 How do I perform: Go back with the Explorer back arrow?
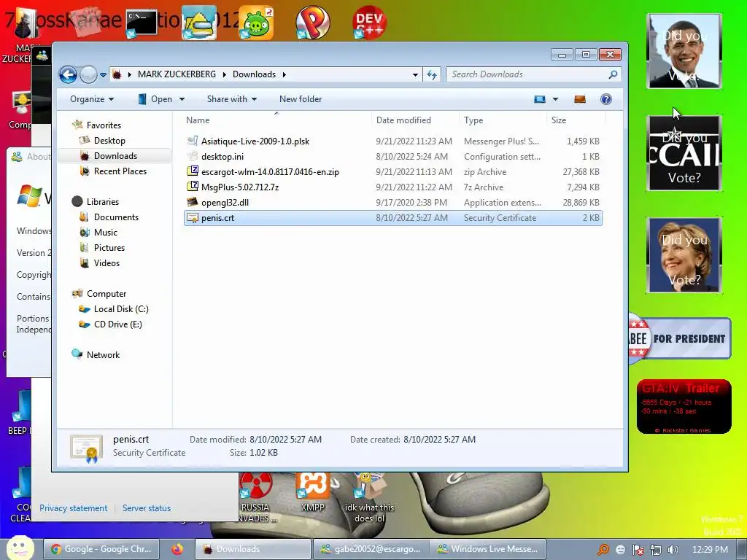tap(68, 75)
